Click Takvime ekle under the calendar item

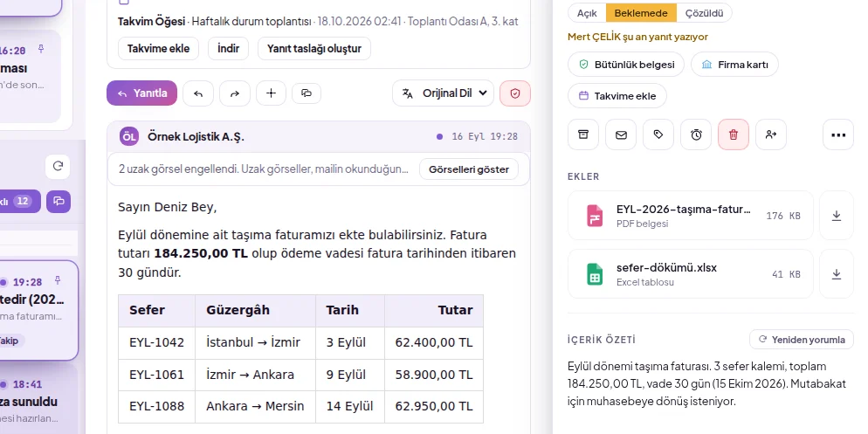[x=158, y=48]
